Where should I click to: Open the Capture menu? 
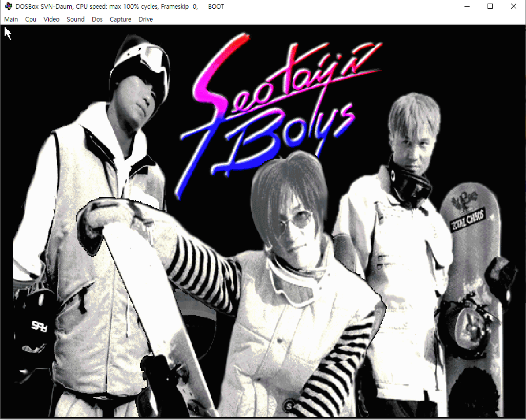(x=120, y=19)
